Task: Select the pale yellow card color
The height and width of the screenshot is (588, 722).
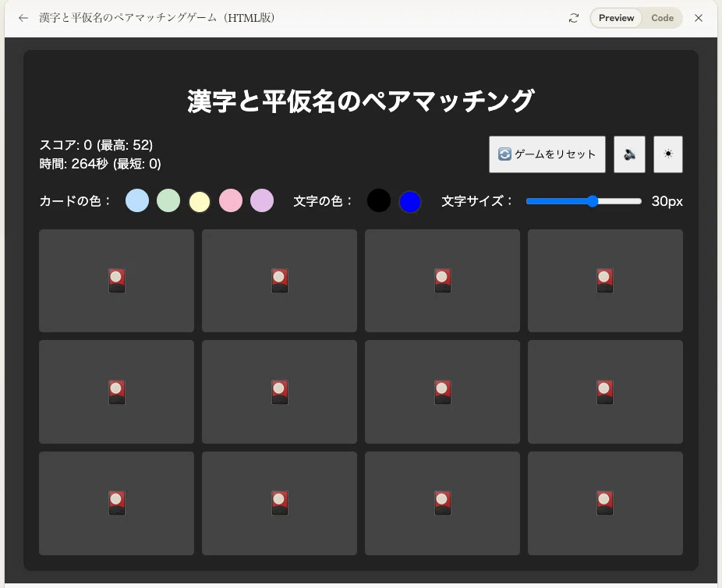Action: [x=200, y=202]
